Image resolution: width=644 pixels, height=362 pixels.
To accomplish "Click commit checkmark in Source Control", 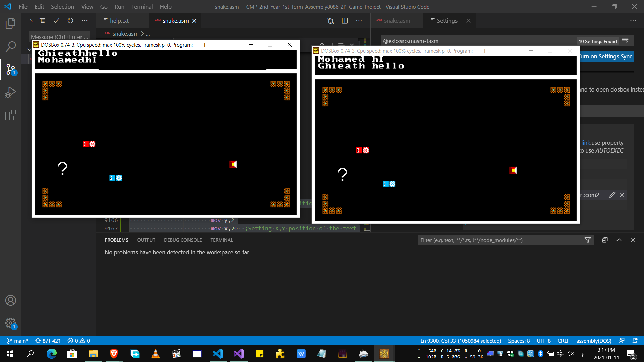I will pos(56,21).
